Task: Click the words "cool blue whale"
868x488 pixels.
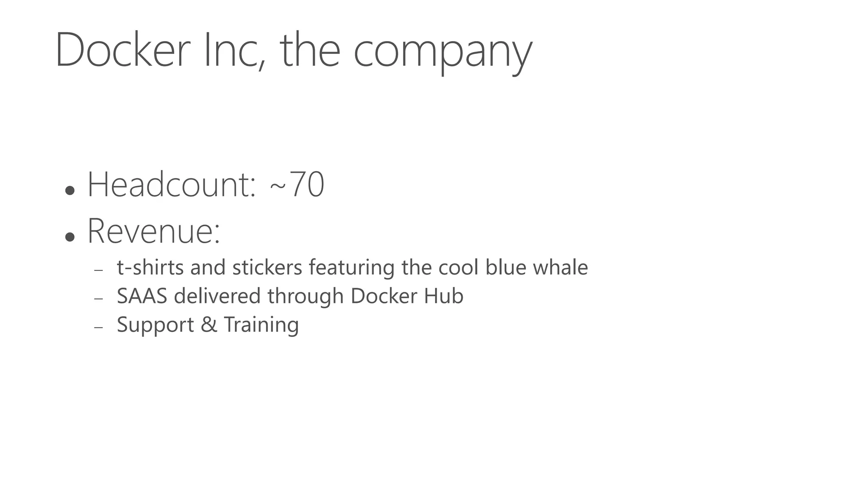Action: [513, 268]
